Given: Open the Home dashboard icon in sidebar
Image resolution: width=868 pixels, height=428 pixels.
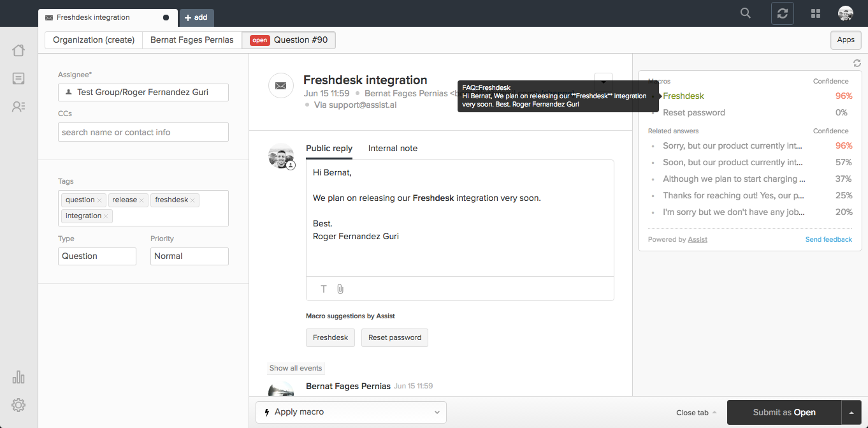Looking at the screenshot, I should 18,50.
